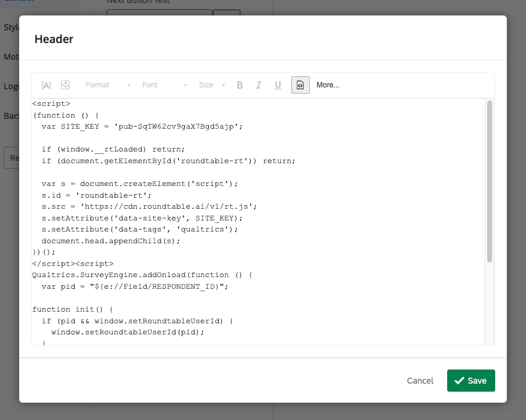Click the "var pid" RESPONDENT_ID line
This screenshot has height=420, width=526.
pos(135,286)
